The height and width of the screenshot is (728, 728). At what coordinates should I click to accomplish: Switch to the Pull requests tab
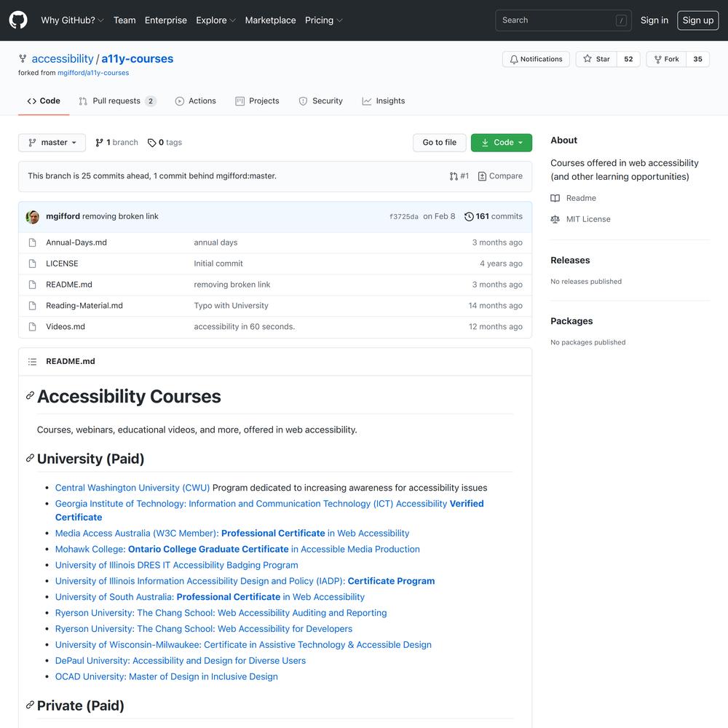click(117, 100)
